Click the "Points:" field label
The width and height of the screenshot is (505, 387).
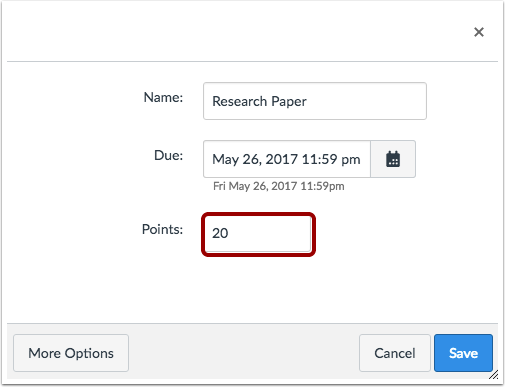[x=162, y=229]
